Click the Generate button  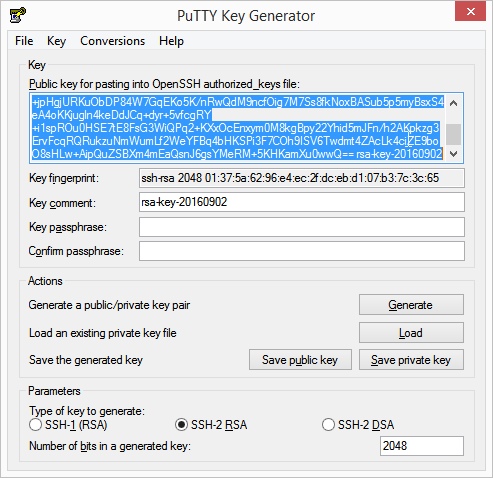tap(411, 305)
